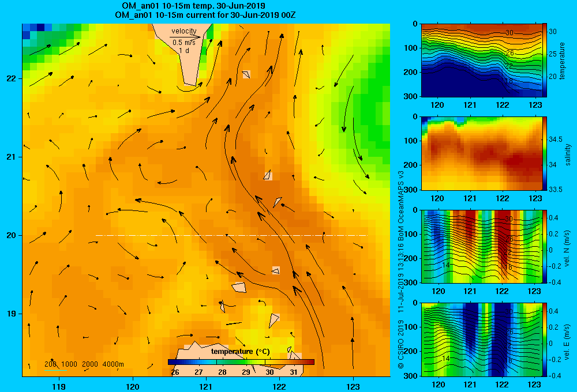Click the depth label 100 of the salinity section
577x392 pixels.
pyautogui.click(x=411, y=141)
